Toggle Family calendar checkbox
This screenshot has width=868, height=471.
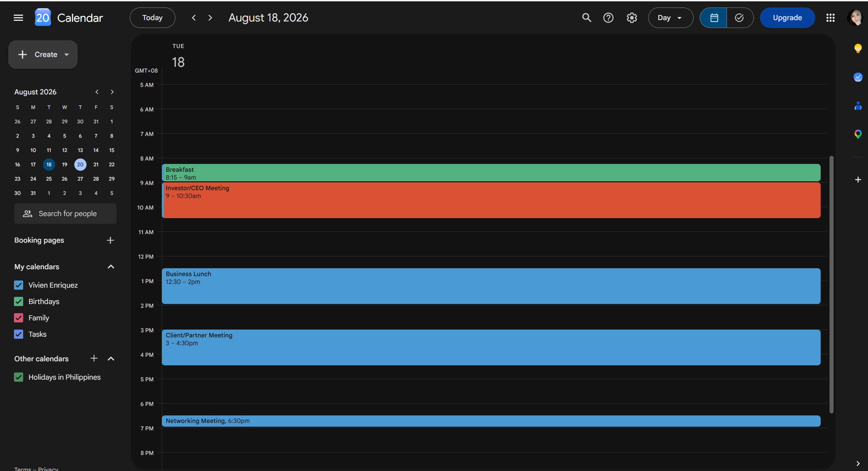pyautogui.click(x=19, y=318)
